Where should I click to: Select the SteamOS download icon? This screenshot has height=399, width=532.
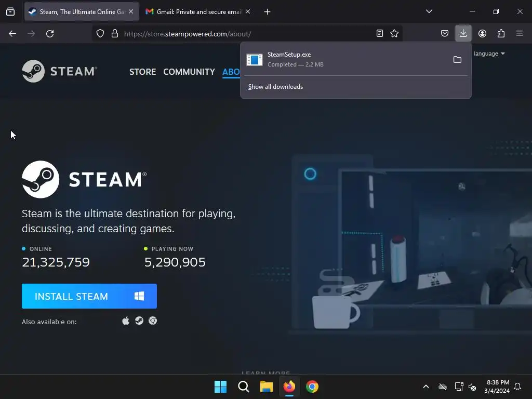click(139, 321)
